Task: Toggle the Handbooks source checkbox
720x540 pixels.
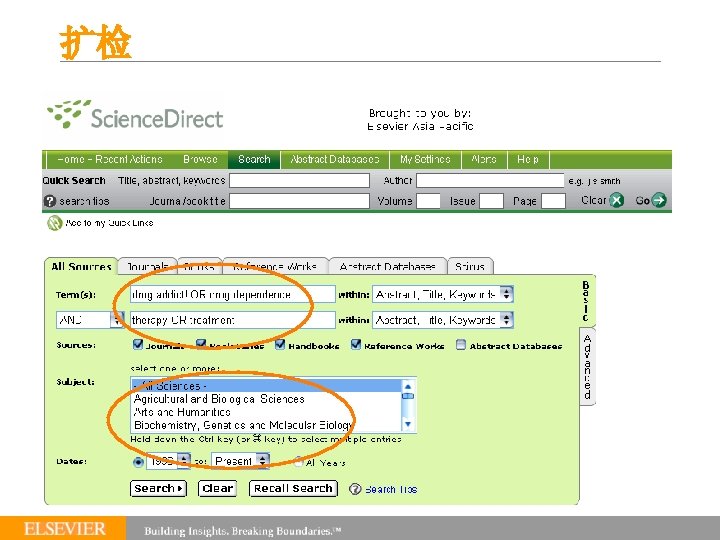Action: coord(280,344)
